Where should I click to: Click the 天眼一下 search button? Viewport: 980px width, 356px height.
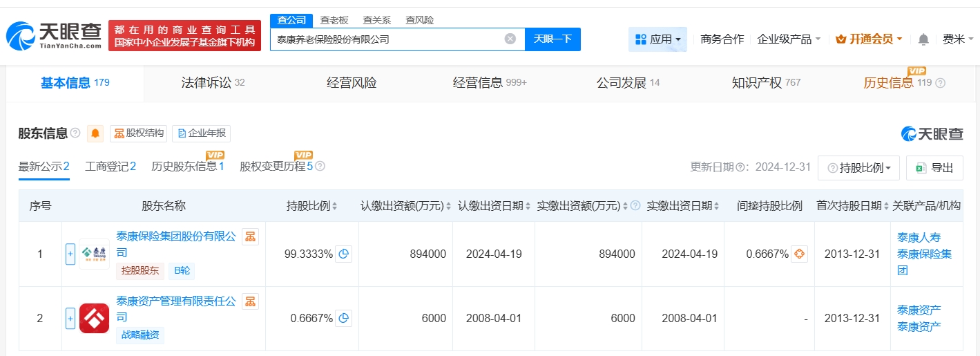[553, 39]
